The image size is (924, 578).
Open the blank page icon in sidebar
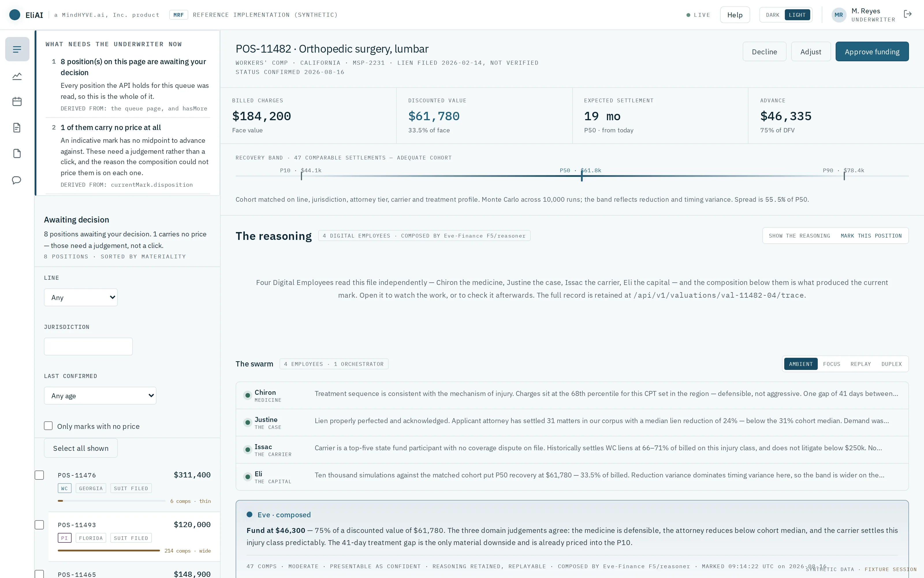point(17,154)
